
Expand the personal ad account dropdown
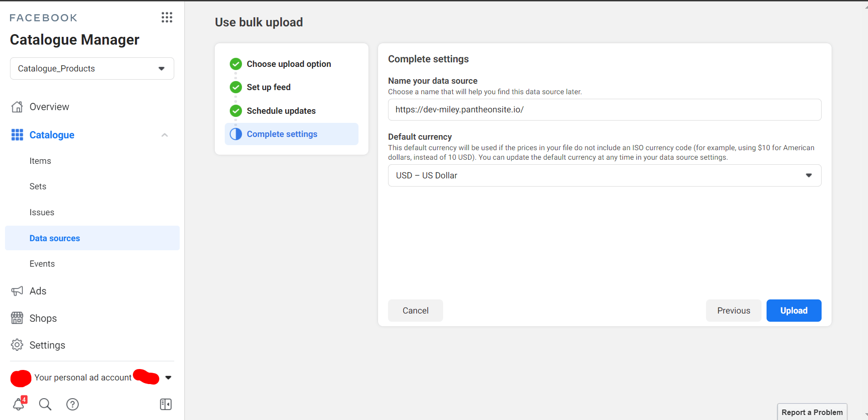click(168, 378)
